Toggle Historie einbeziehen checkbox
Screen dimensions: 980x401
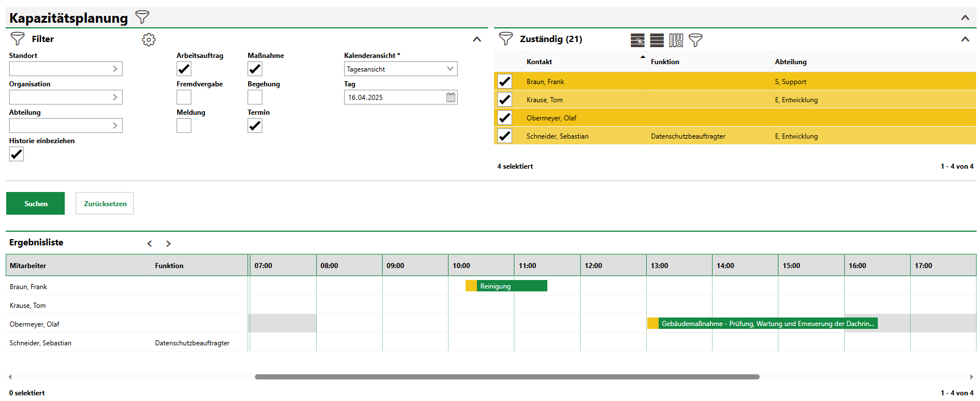point(16,154)
